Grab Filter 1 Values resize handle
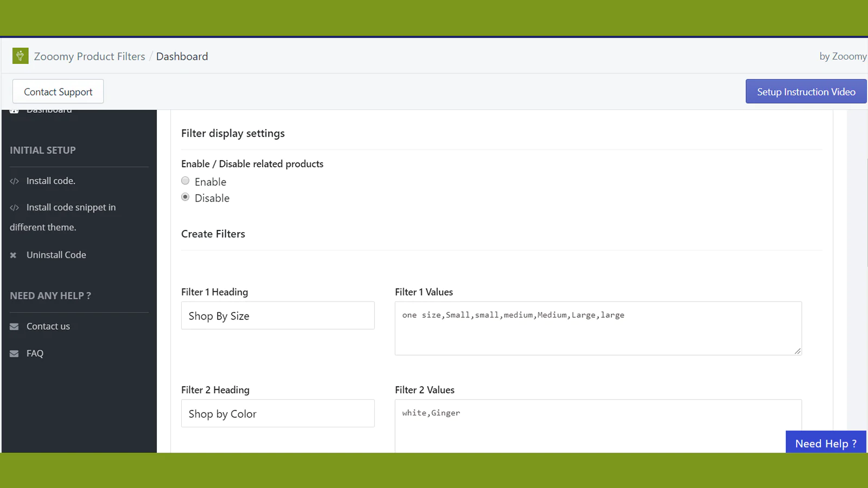Image resolution: width=868 pixels, height=488 pixels. coord(797,351)
